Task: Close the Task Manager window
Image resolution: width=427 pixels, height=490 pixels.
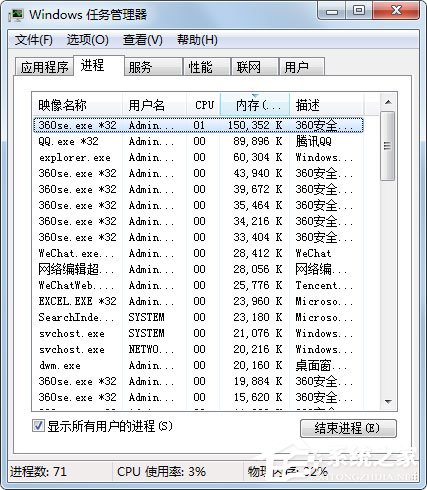Action: 396,11
